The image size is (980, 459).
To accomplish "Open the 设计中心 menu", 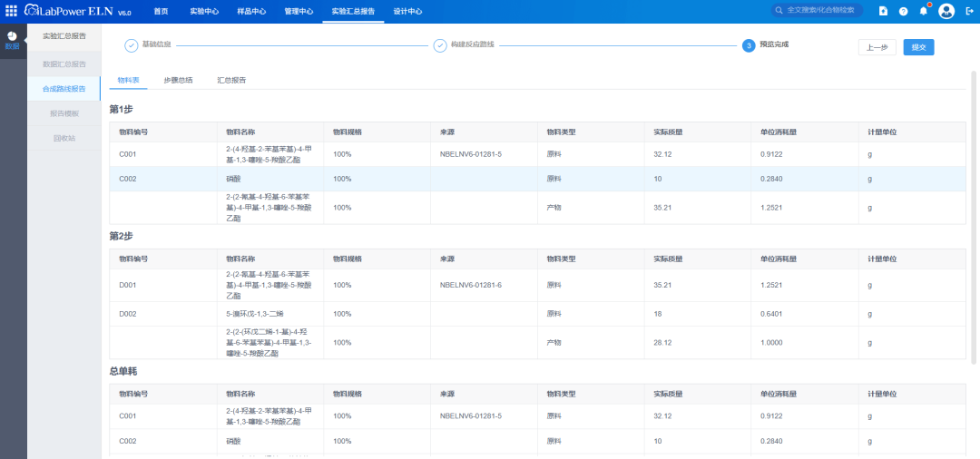I will click(407, 11).
